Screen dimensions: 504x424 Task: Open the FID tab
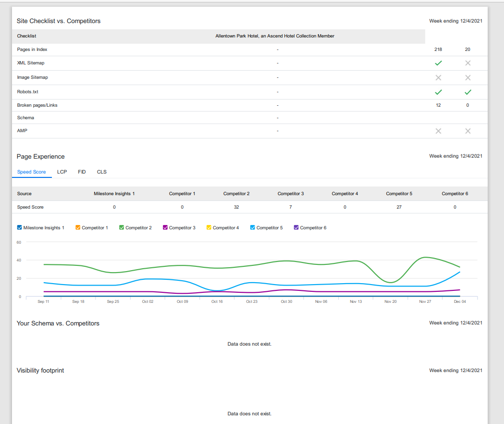(x=82, y=172)
